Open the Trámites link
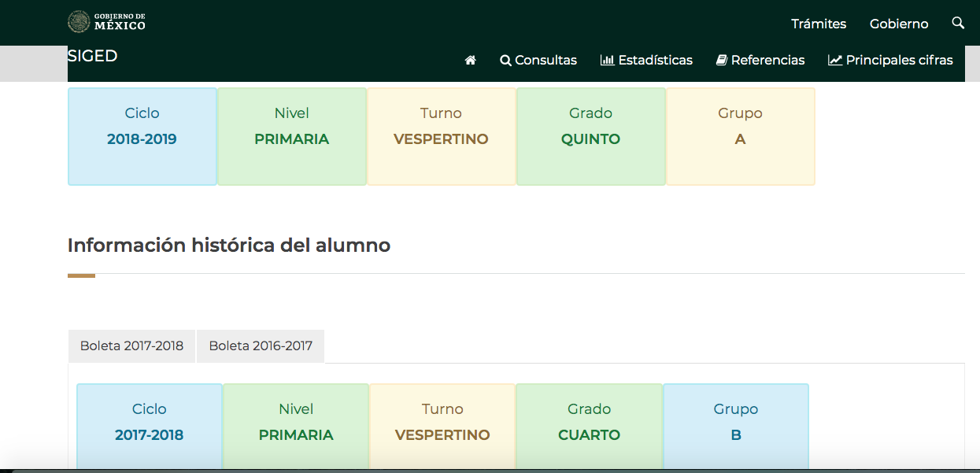The height and width of the screenshot is (473, 980). (819, 24)
